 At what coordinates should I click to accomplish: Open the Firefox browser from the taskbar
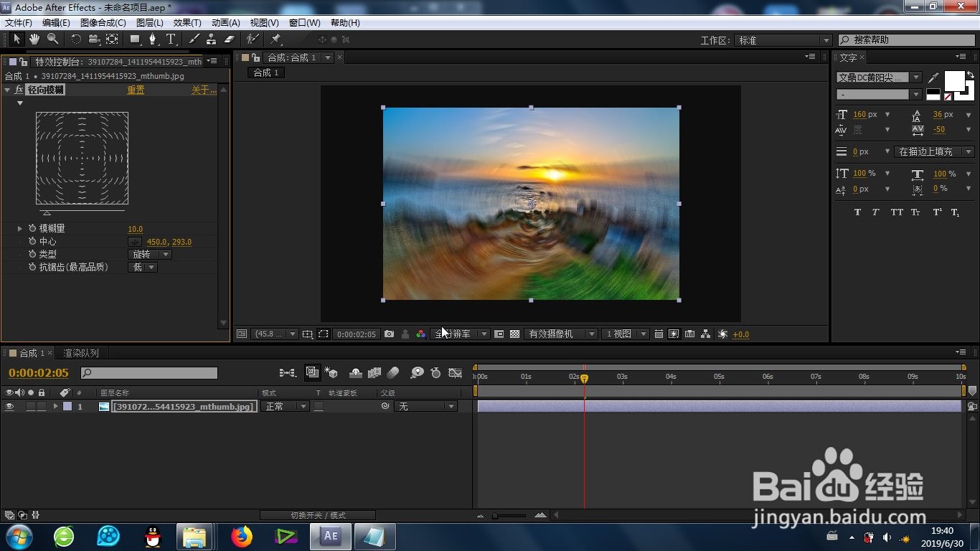point(242,536)
